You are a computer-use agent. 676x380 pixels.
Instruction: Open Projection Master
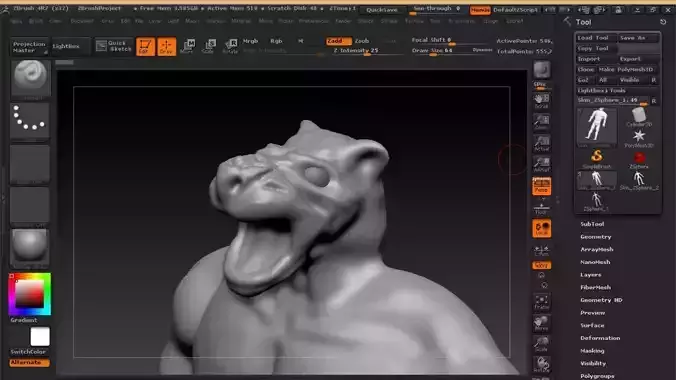[29, 47]
